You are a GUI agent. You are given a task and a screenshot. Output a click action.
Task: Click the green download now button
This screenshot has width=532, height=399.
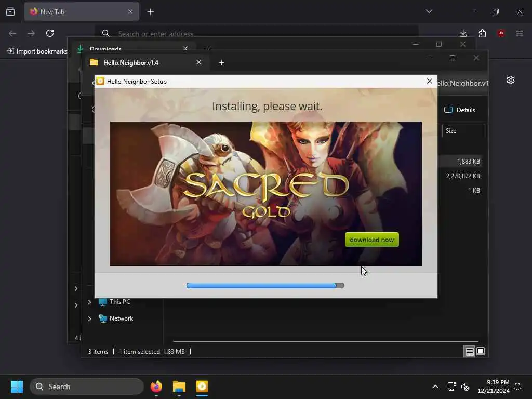click(371, 240)
